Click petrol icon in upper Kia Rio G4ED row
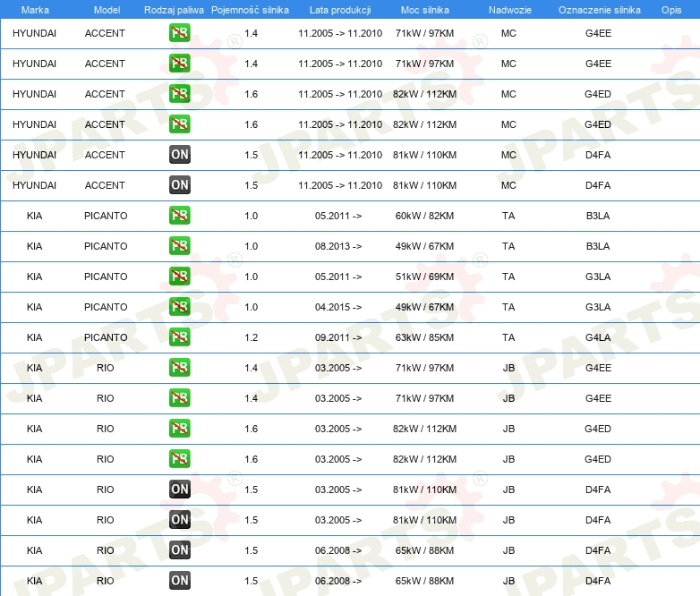Screen dimensions: 700x596 pyautogui.click(x=179, y=428)
